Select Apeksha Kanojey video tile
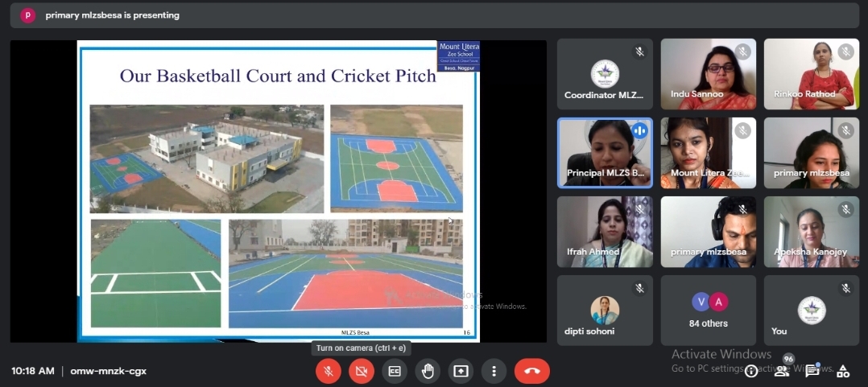 [812, 233]
